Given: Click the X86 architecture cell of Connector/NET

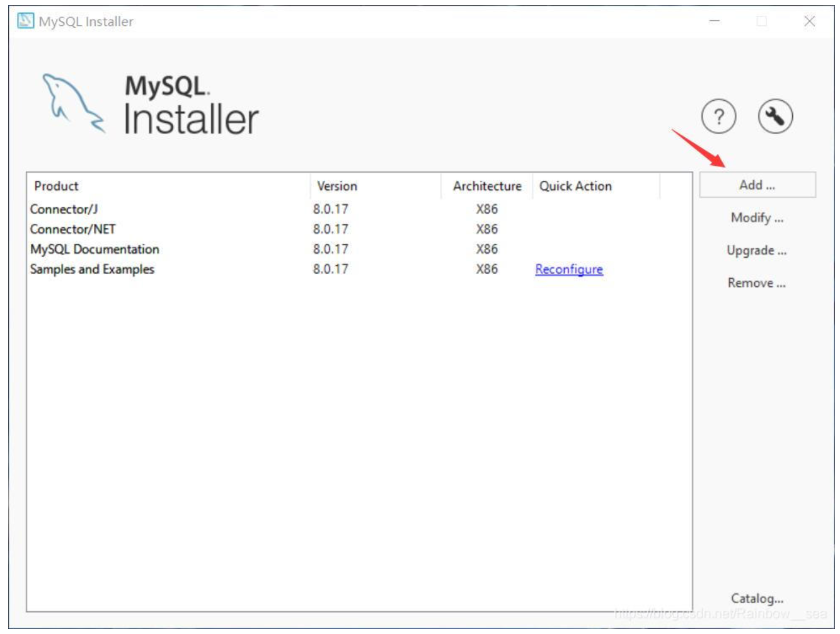Looking at the screenshot, I should tap(487, 229).
